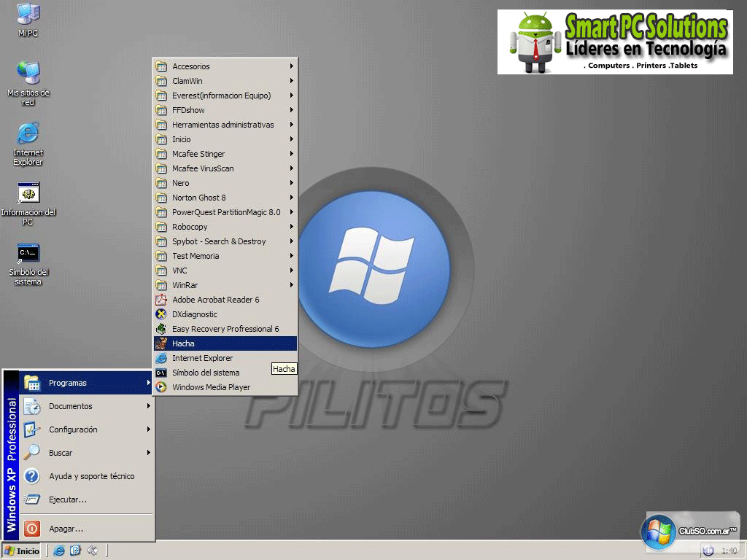The height and width of the screenshot is (560, 747).
Task: Click the Buscar magnifier icon
Action: 32,452
